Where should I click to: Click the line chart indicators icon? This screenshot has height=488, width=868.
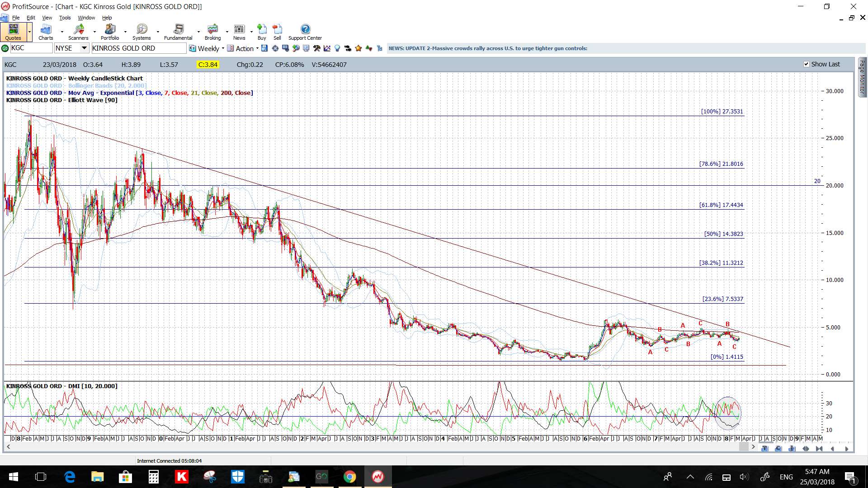click(x=327, y=48)
